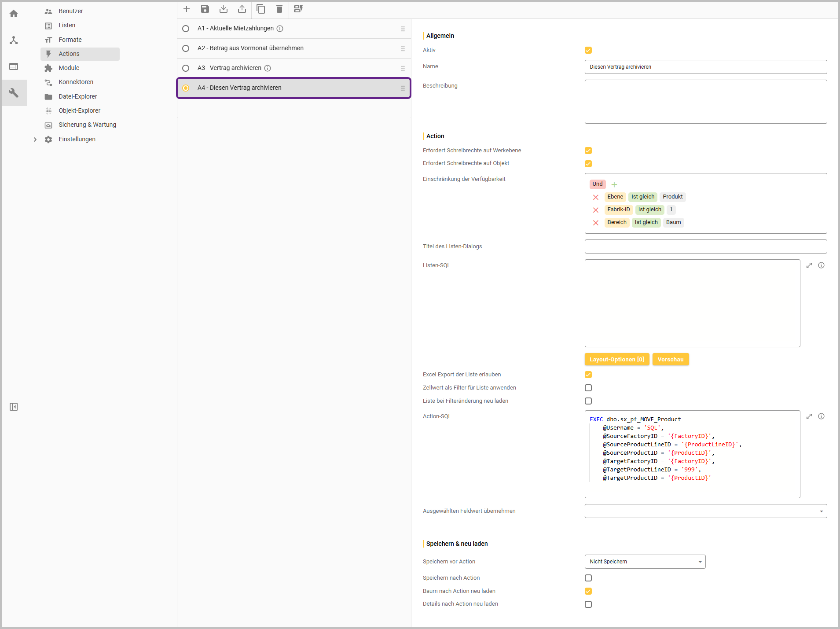Image resolution: width=840 pixels, height=629 pixels.
Task: Open the window layout icon in left rail
Action: [x=14, y=66]
